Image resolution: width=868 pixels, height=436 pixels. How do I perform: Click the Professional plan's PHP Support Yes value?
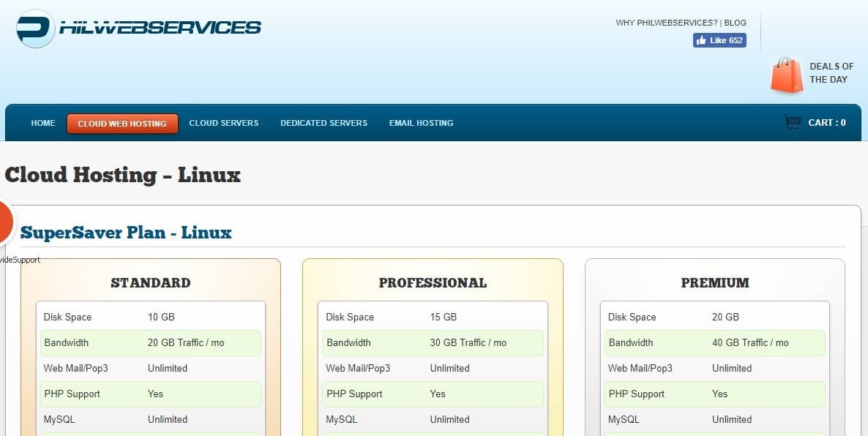coord(438,394)
